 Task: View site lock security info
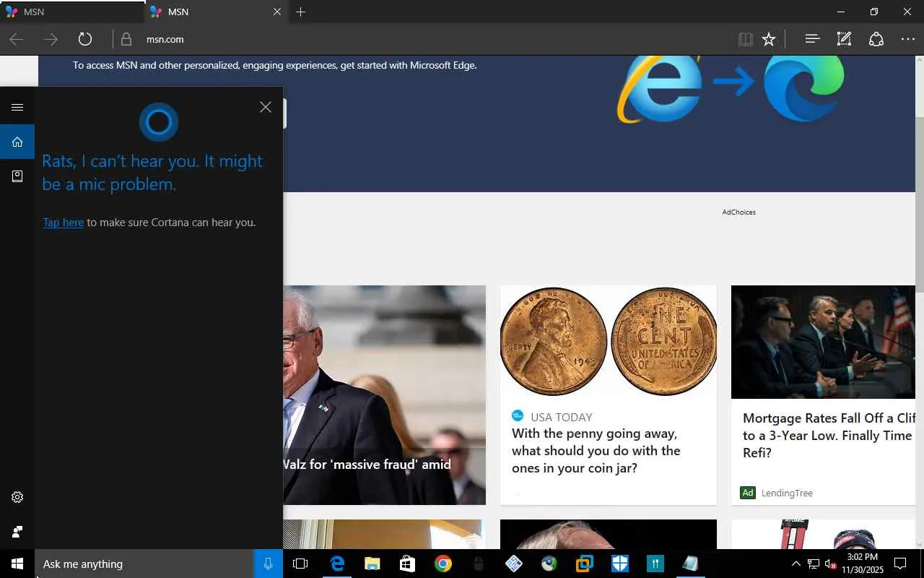126,39
